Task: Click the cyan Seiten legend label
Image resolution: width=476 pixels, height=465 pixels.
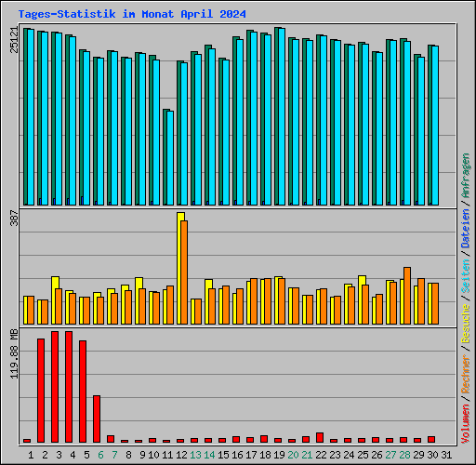Action: pyautogui.click(x=466, y=276)
